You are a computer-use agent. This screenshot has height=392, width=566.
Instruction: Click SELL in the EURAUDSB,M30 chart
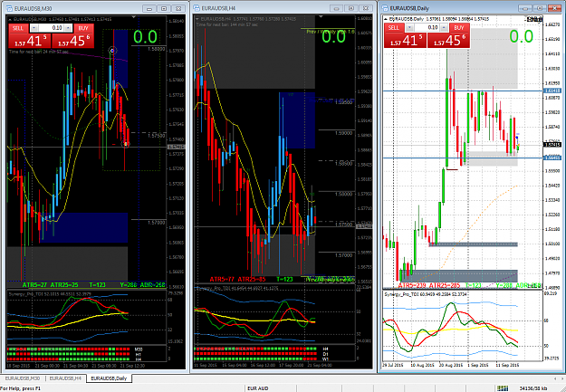[18, 28]
